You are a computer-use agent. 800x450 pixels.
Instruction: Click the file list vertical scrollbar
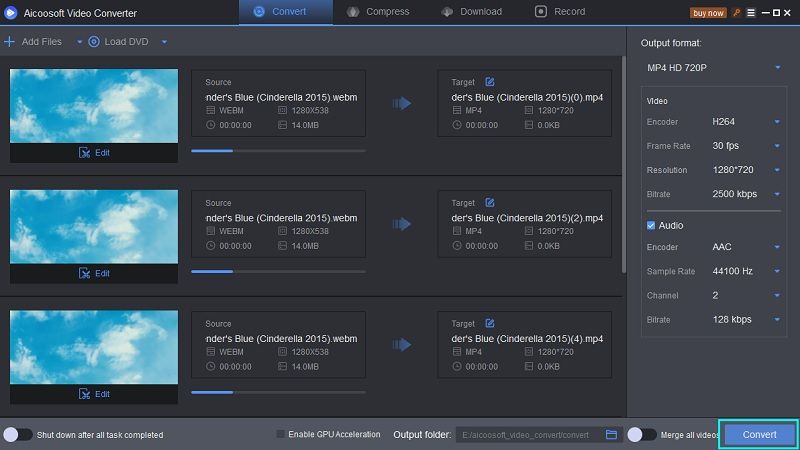click(x=623, y=164)
